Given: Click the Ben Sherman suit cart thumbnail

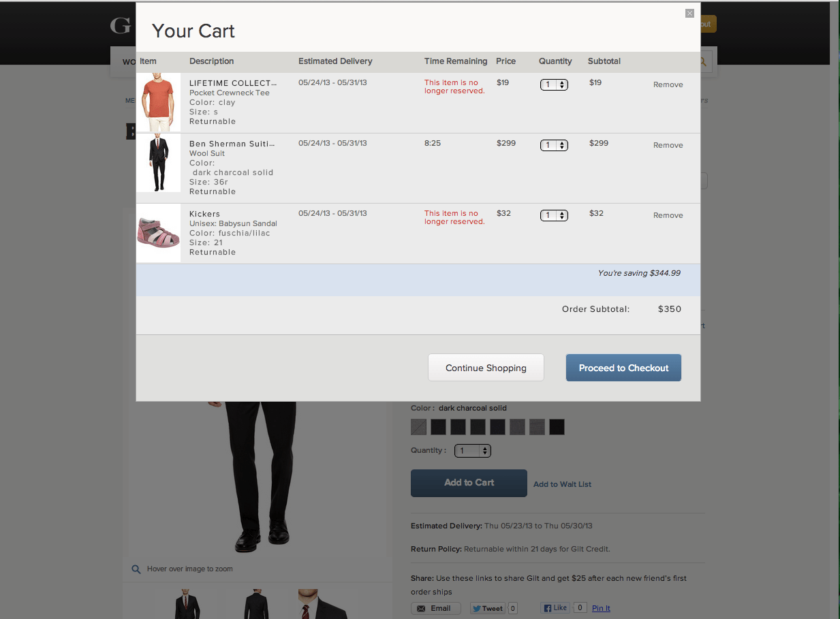Looking at the screenshot, I should coord(158,163).
